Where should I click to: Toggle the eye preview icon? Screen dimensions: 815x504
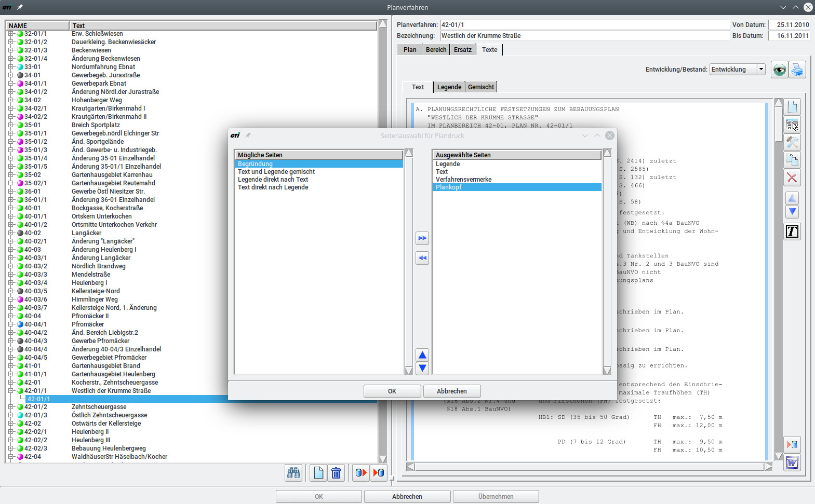point(779,70)
